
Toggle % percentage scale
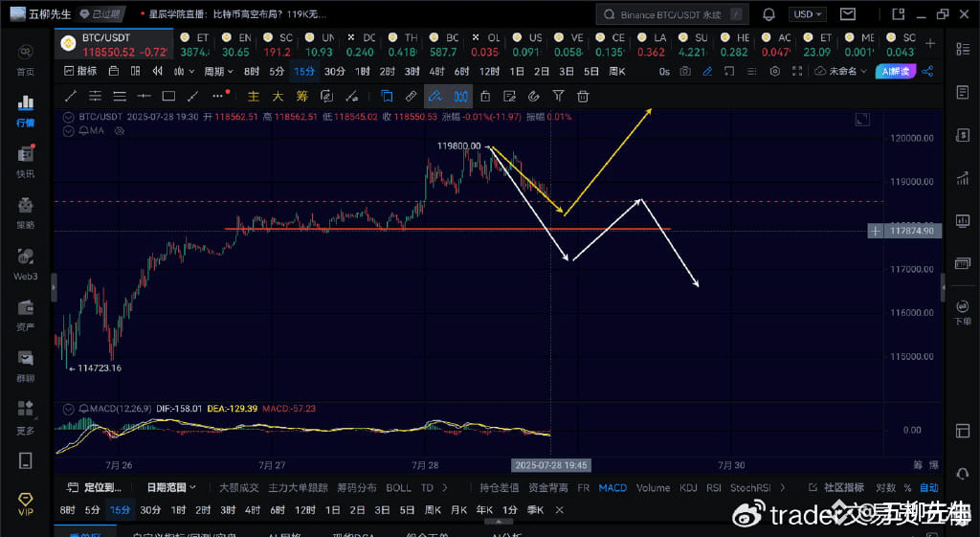pyautogui.click(x=907, y=487)
